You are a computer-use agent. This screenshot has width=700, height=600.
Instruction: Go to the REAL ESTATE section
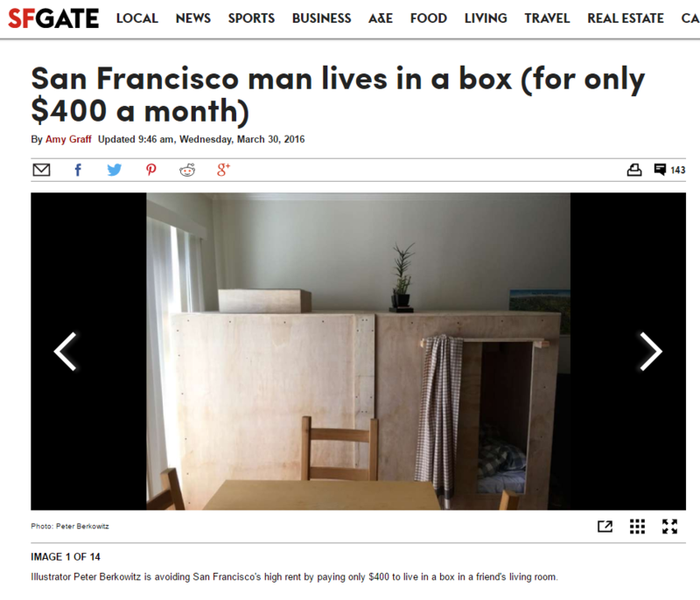626,18
